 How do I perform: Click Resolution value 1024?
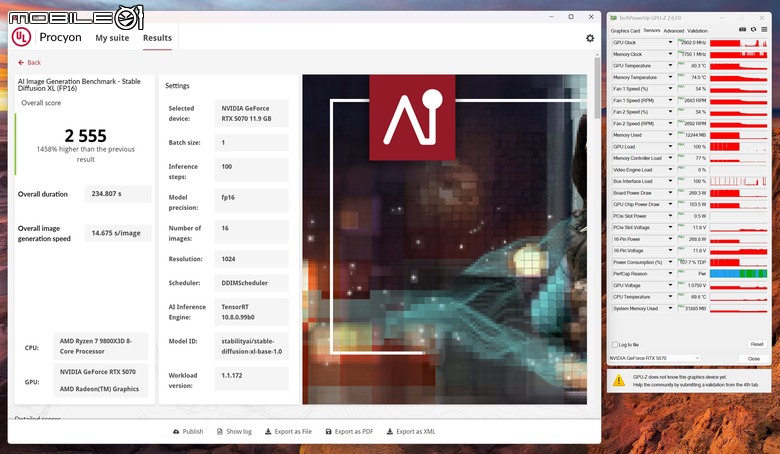251,259
